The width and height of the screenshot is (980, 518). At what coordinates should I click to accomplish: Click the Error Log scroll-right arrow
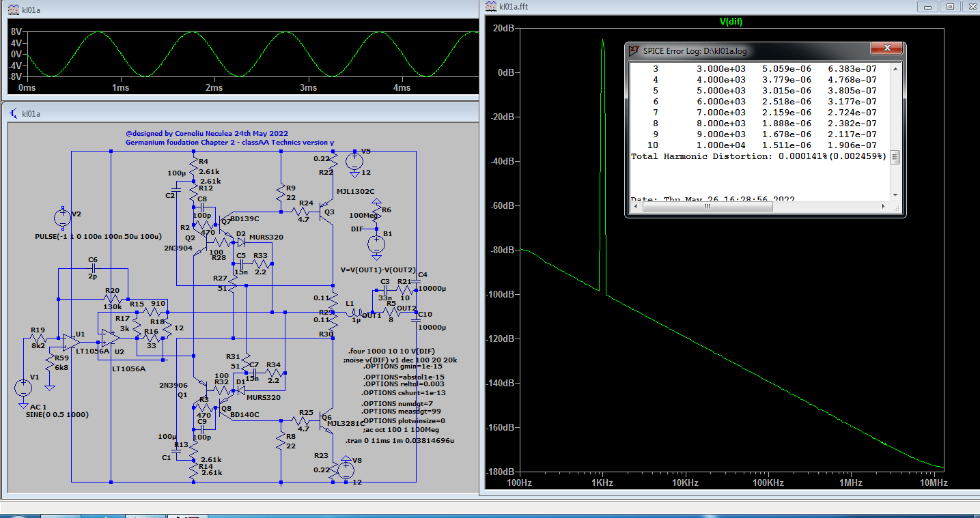pyautogui.click(x=884, y=206)
